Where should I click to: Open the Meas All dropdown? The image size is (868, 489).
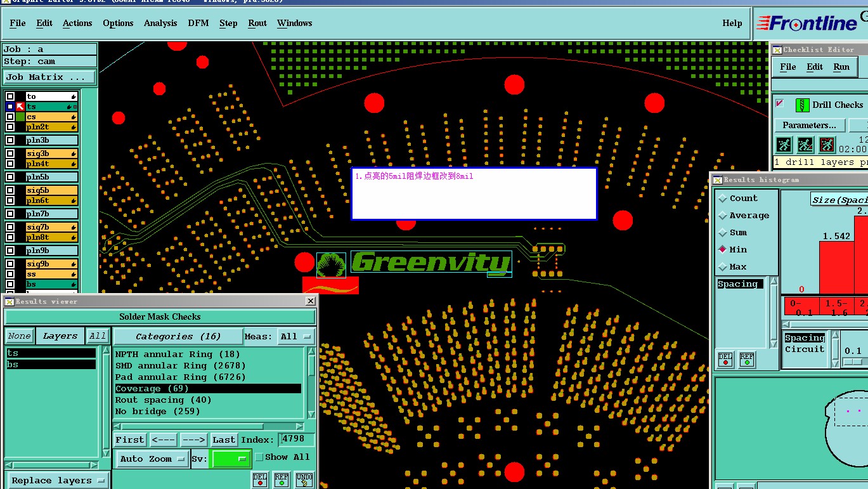[x=296, y=337]
